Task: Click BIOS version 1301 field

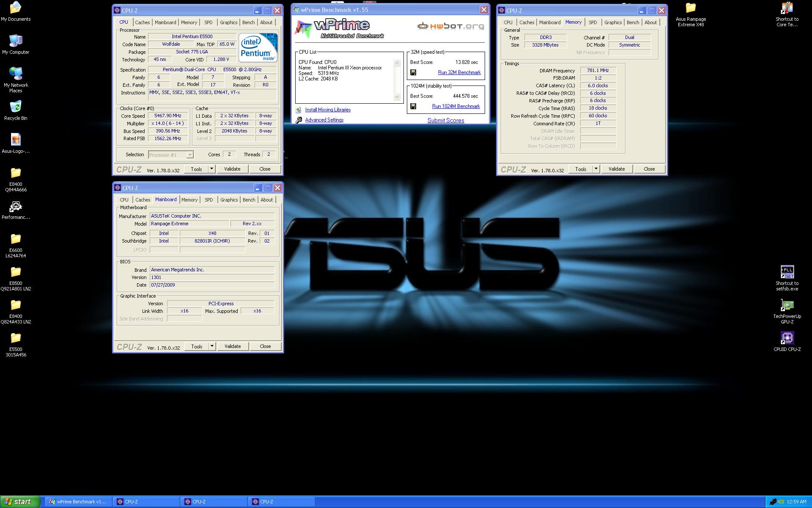Action: pos(212,277)
